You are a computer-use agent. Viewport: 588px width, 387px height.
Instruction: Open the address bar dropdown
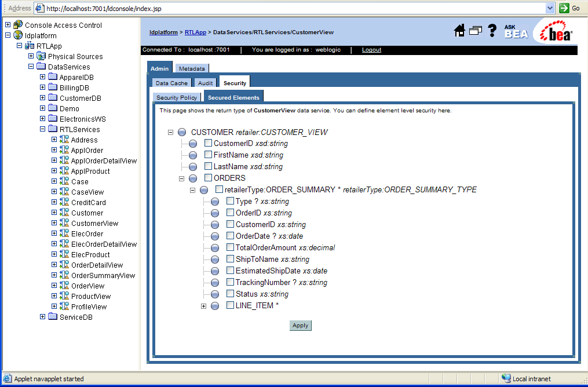click(x=550, y=8)
